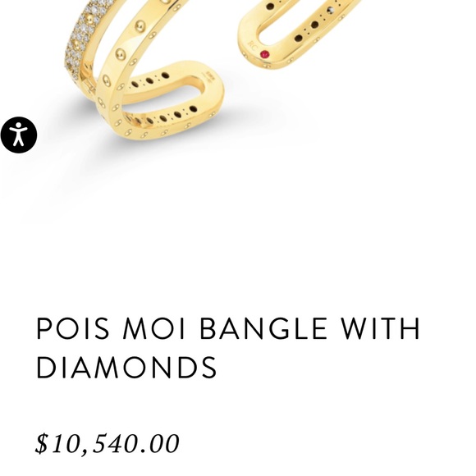Screen dimensions: 476x476
Task: Click the word MOI in the heading
Action: tap(153, 328)
